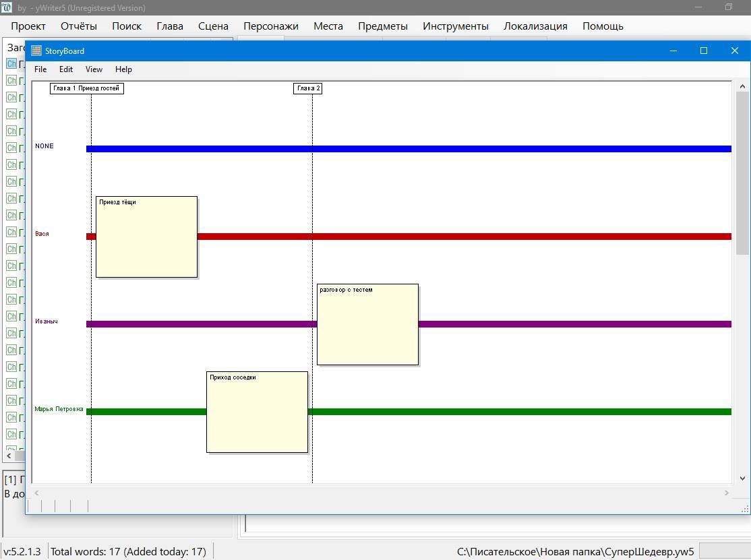751x560 pixels.
Task: Open the Персонажи menu
Action: pyautogui.click(x=270, y=26)
